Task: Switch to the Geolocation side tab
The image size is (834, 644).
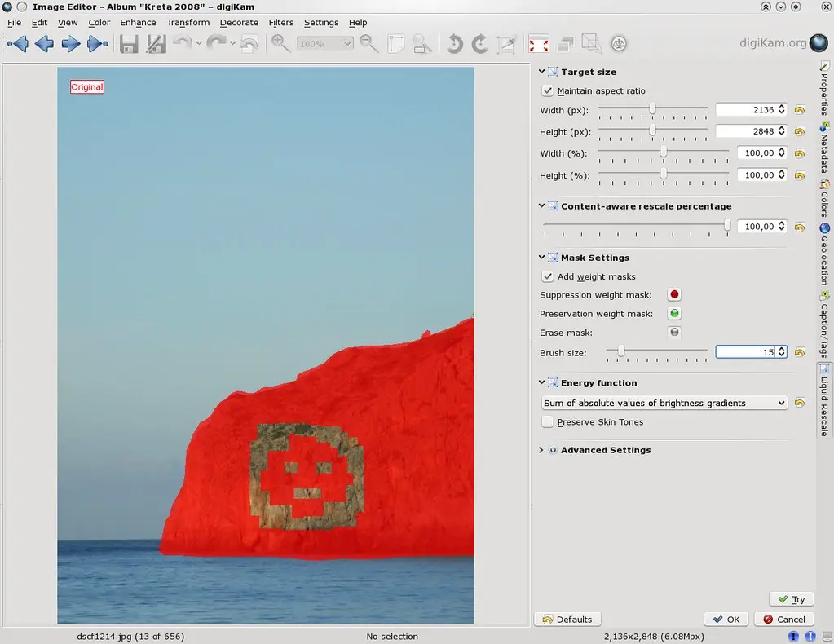Action: point(825,257)
